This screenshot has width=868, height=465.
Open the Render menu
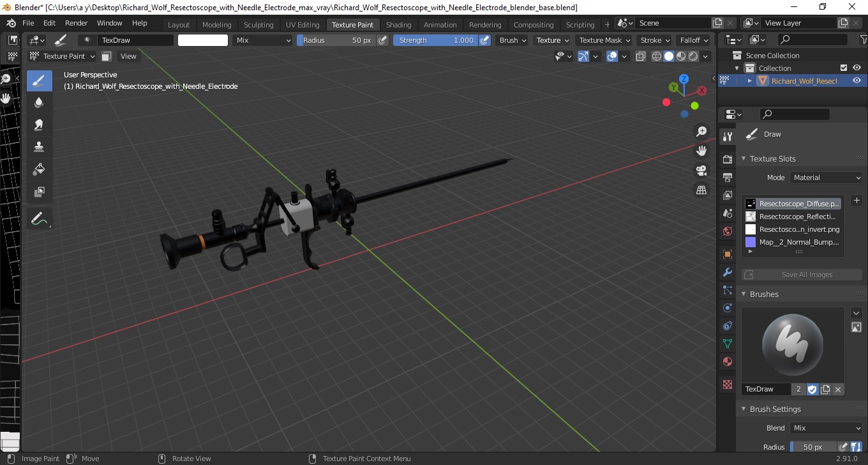[77, 23]
